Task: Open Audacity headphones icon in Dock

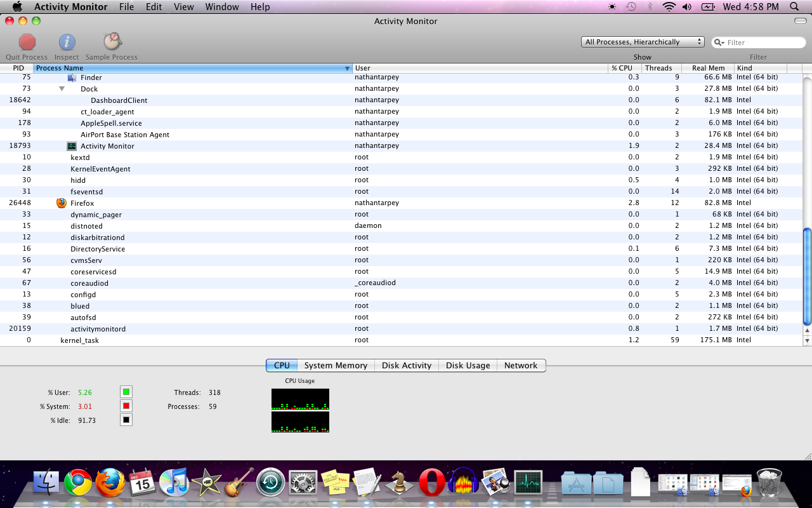Action: pyautogui.click(x=464, y=483)
